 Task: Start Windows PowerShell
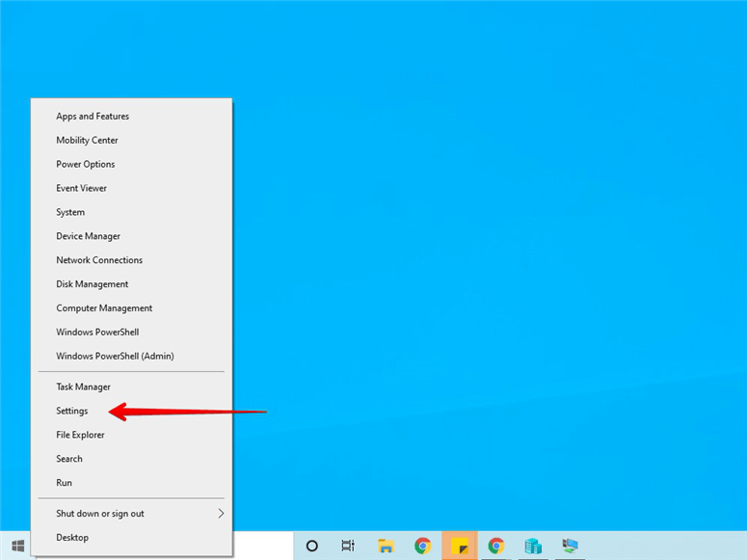(131, 333)
